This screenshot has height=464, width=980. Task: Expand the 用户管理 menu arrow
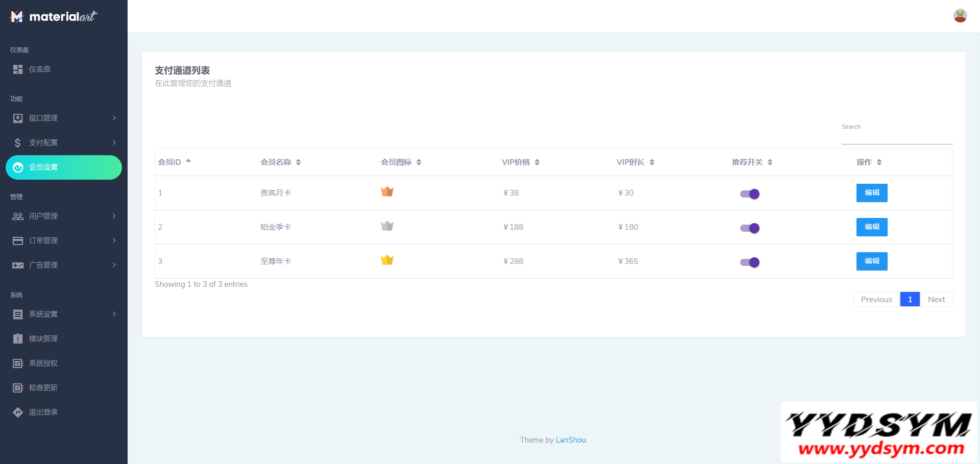[x=114, y=216]
